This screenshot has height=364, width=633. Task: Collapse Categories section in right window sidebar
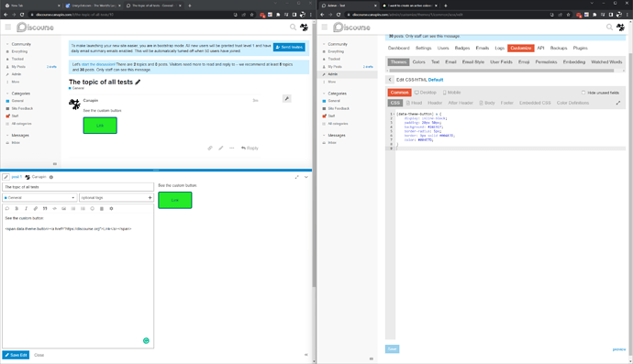(324, 94)
